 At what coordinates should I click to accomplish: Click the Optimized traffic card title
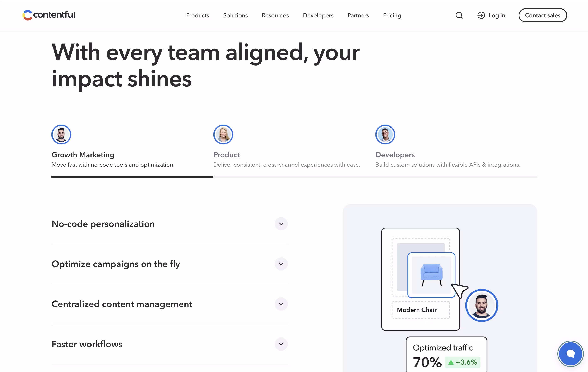pyautogui.click(x=443, y=347)
